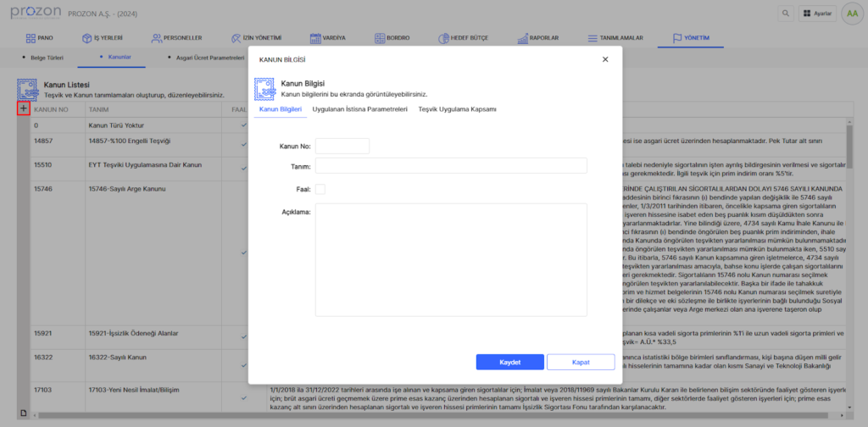The height and width of the screenshot is (427, 868).
Task: Open the AA user avatar menu
Action: click(x=851, y=14)
